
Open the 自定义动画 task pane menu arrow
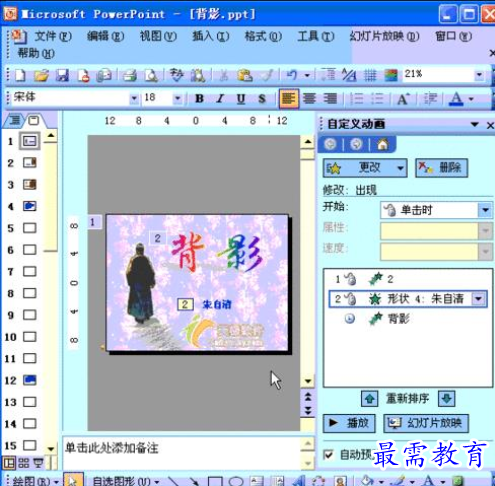475,124
